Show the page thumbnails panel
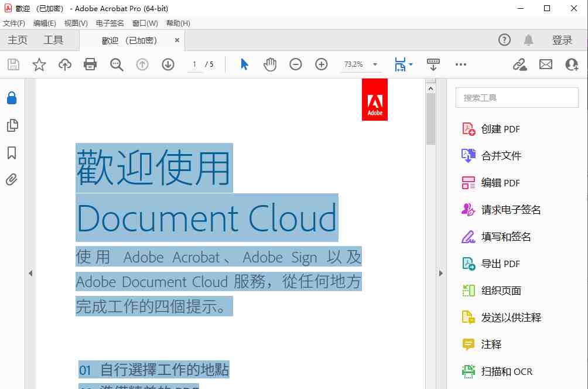This screenshot has height=389, width=588. tap(12, 125)
